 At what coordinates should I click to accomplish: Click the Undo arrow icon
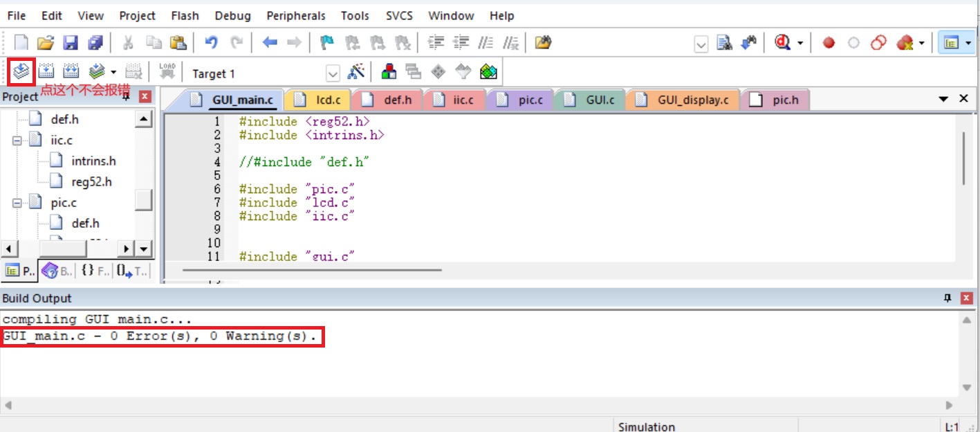coord(212,43)
